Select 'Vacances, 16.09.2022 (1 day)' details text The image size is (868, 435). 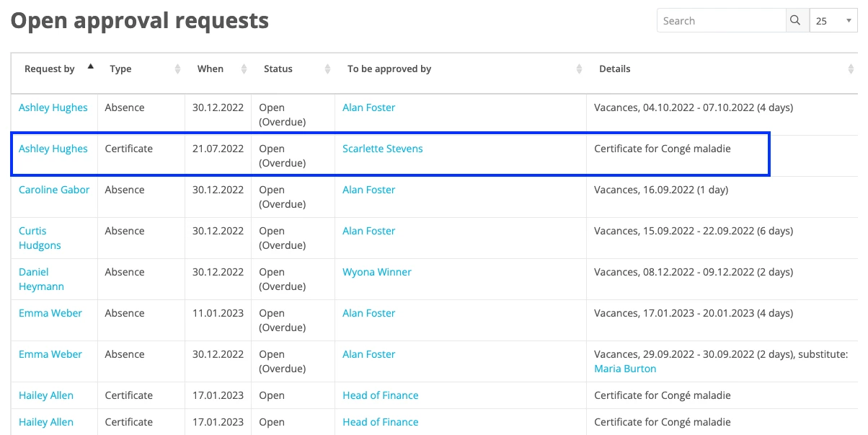tap(661, 190)
